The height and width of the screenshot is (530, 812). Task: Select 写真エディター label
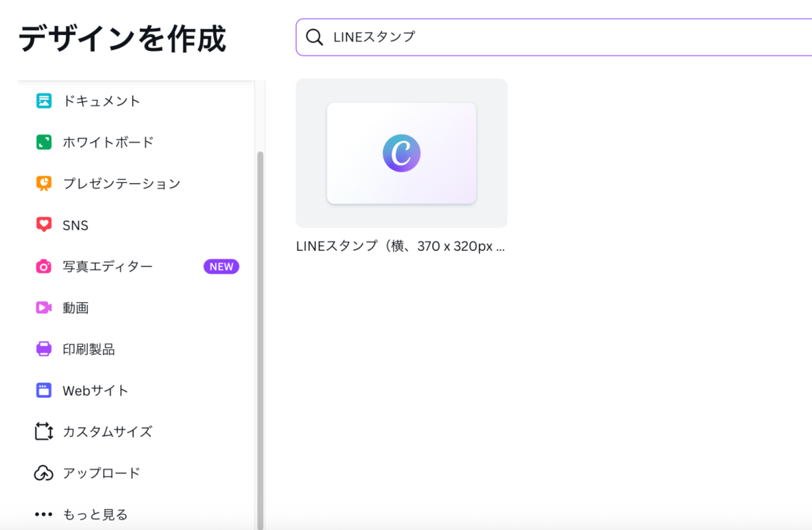coord(108,267)
